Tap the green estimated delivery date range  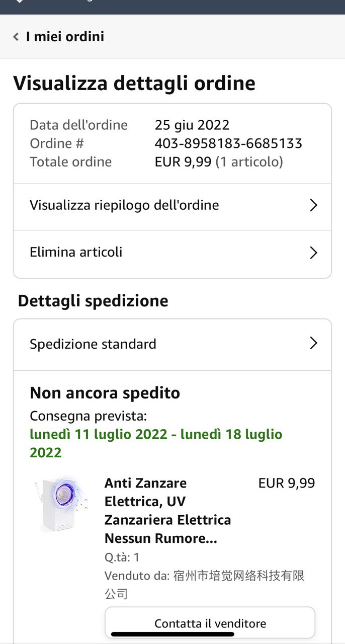tap(156, 443)
